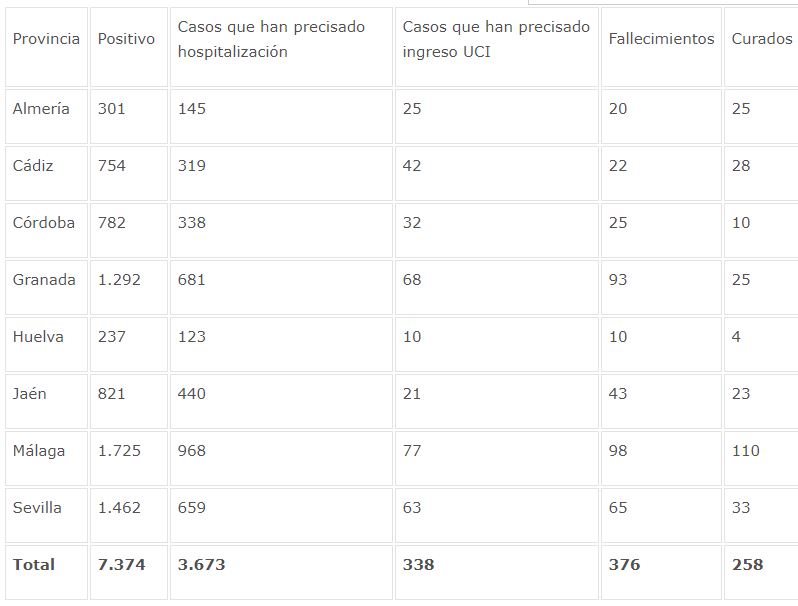Click the Granada row label
Screen dimensions: 798x606
tap(44, 280)
